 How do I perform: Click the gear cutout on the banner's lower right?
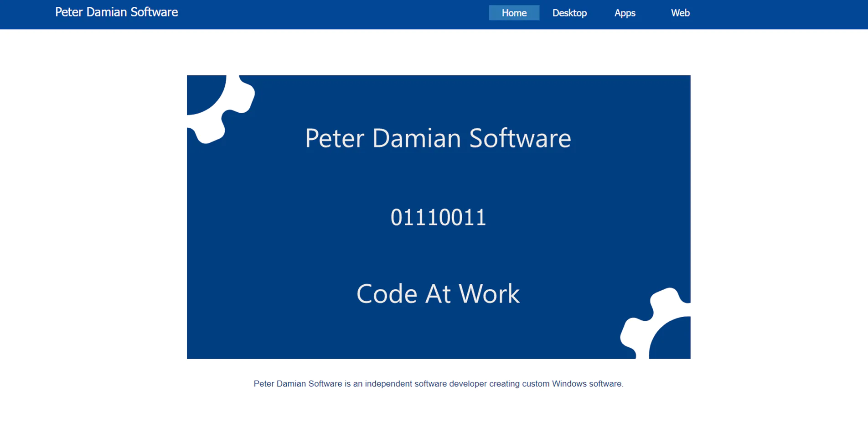652,319
